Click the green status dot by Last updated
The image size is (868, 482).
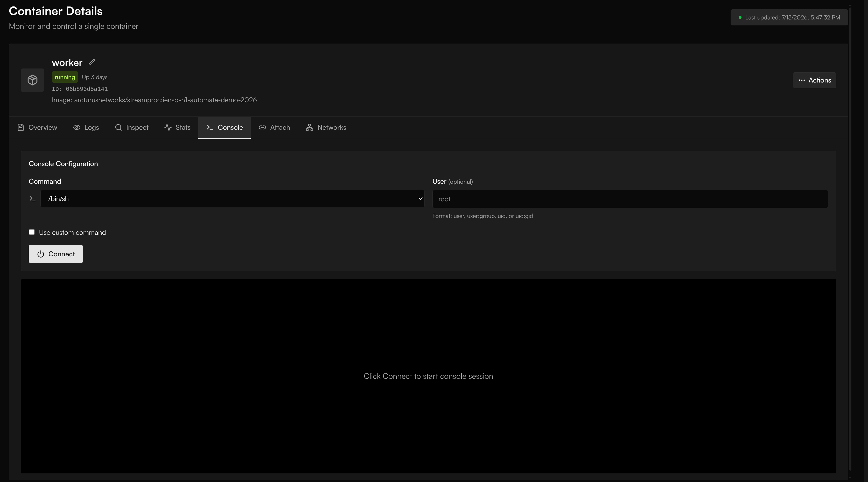740,18
